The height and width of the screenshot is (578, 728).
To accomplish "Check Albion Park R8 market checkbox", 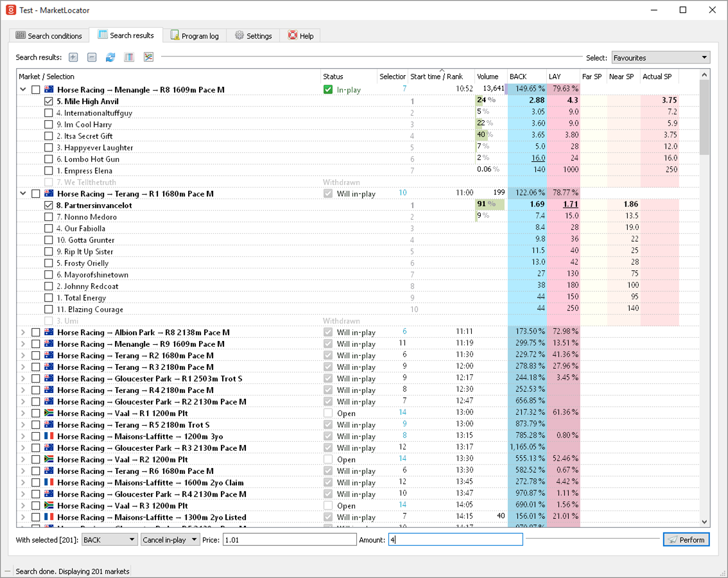I will [x=36, y=332].
